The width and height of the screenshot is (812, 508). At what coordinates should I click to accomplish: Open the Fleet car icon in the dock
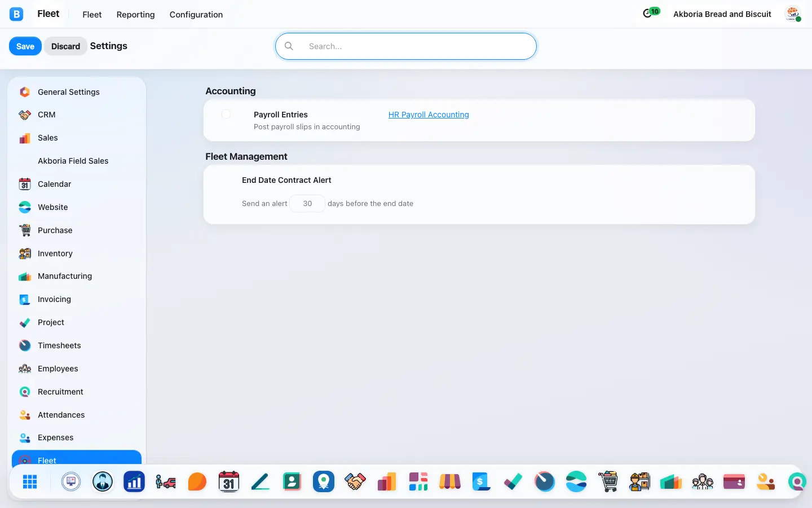tap(166, 481)
